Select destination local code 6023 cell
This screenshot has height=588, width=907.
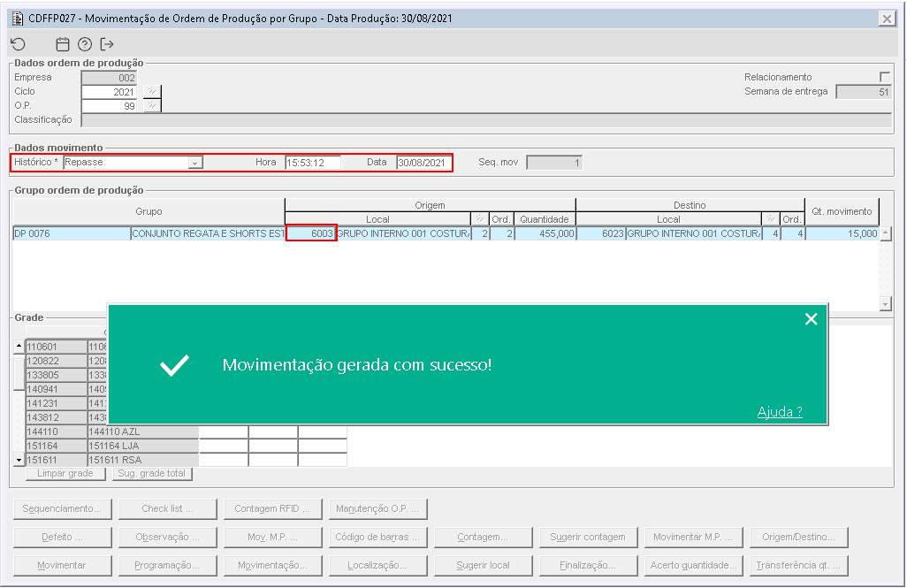click(x=601, y=233)
